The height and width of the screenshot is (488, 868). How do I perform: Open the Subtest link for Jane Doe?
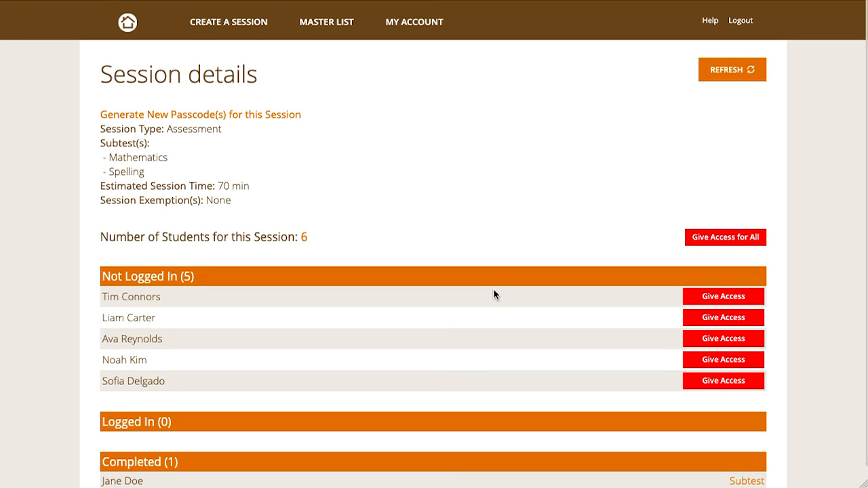point(746,481)
